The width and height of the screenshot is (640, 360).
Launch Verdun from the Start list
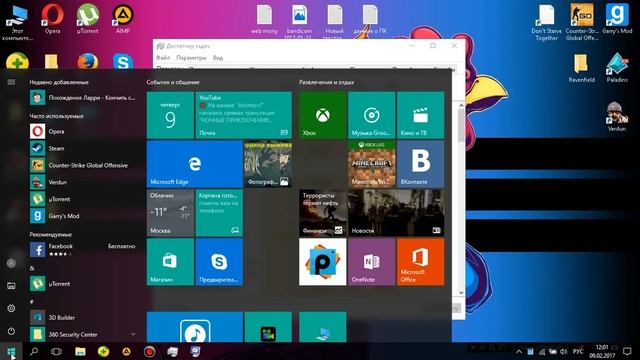(x=82, y=182)
